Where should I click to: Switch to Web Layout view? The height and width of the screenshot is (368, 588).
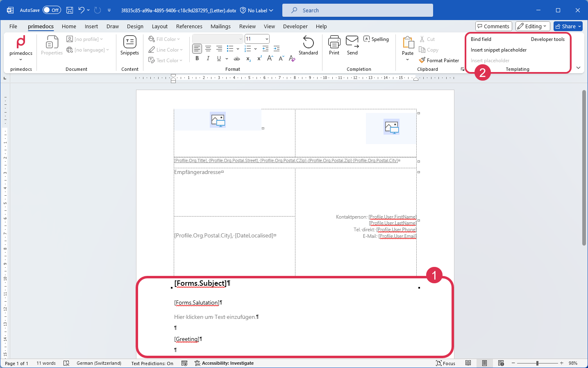(501, 363)
